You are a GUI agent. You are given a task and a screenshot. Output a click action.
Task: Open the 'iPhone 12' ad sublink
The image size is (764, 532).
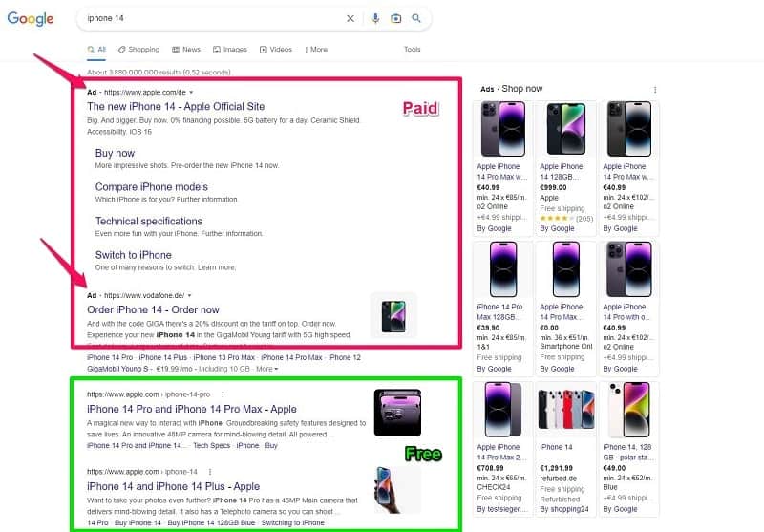pyautogui.click(x=345, y=357)
